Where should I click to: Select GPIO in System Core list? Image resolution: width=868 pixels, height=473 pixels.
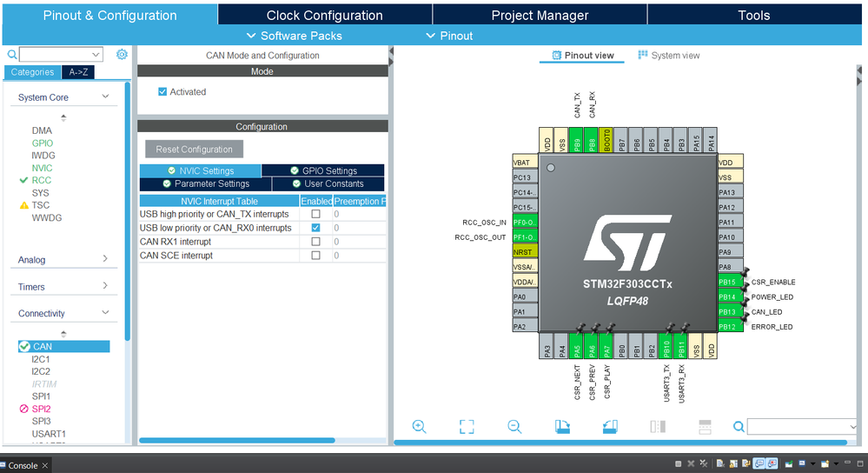(42, 143)
